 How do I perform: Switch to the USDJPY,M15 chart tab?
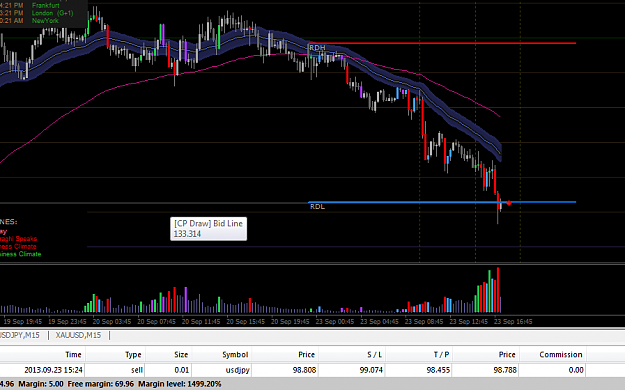(x=20, y=335)
